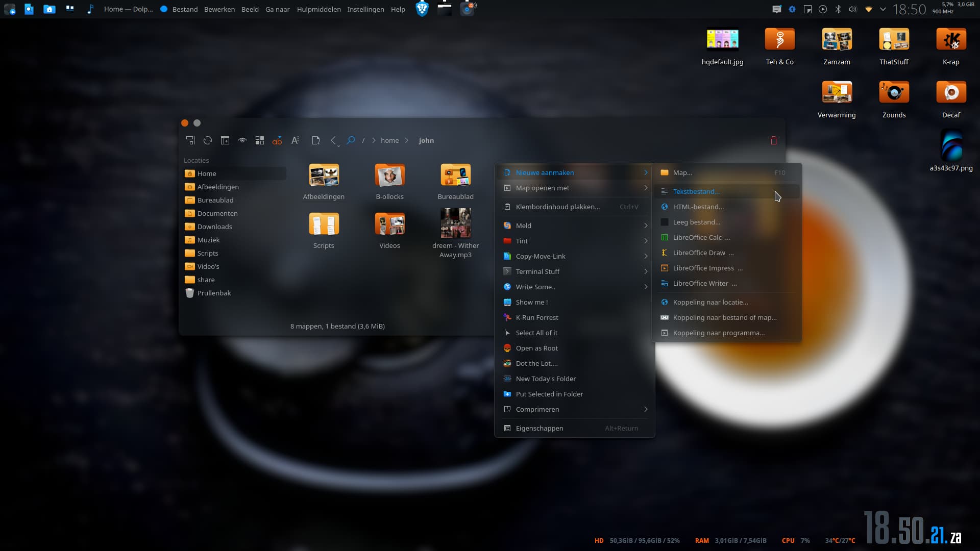Image resolution: width=980 pixels, height=551 pixels.
Task: Open a3s43c97.png on desktop
Action: click(951, 151)
